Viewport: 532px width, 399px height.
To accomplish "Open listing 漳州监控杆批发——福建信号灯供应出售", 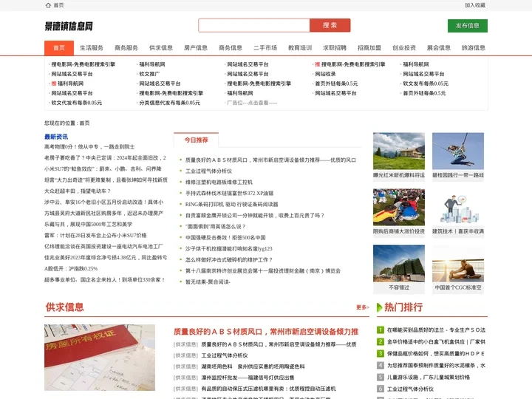I will point(248,378).
